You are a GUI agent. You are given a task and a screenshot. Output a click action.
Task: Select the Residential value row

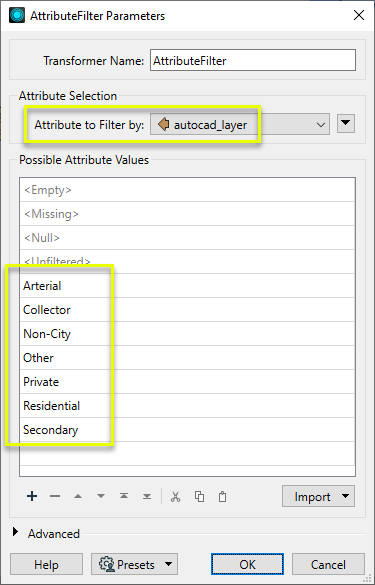[x=187, y=406]
